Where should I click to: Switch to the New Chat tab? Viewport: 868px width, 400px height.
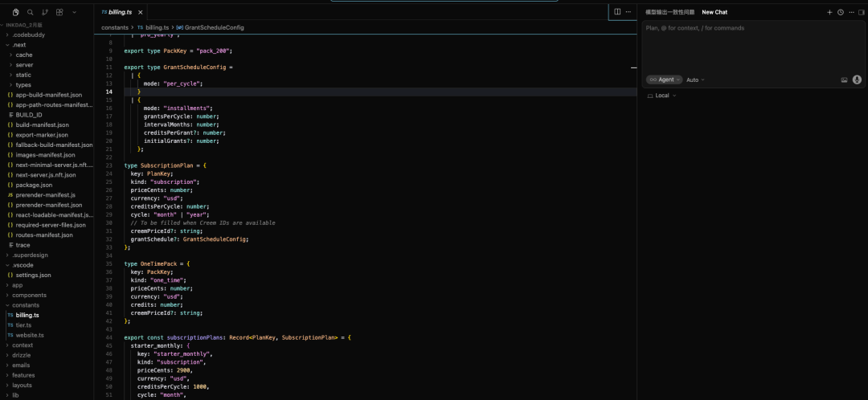(x=714, y=12)
